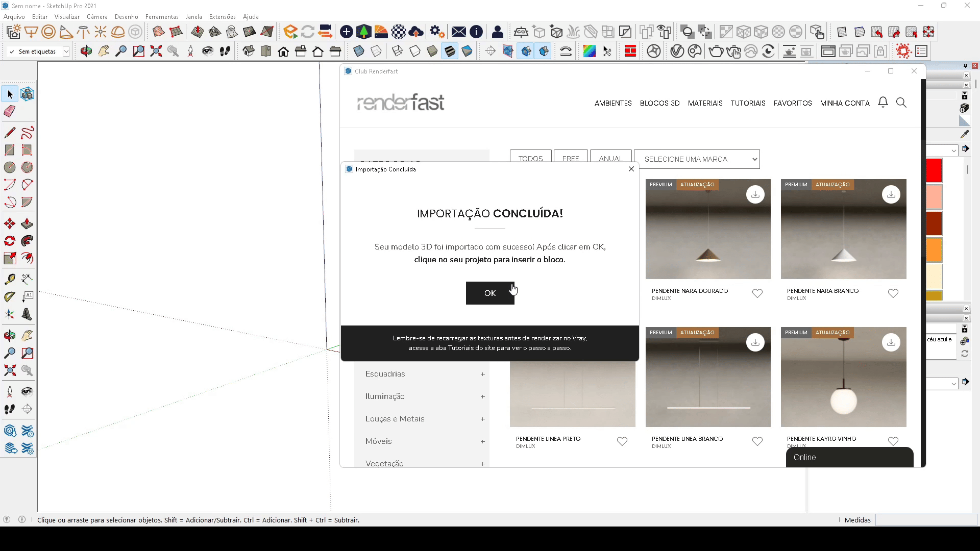Select the Tape Measure tool

[10, 279]
